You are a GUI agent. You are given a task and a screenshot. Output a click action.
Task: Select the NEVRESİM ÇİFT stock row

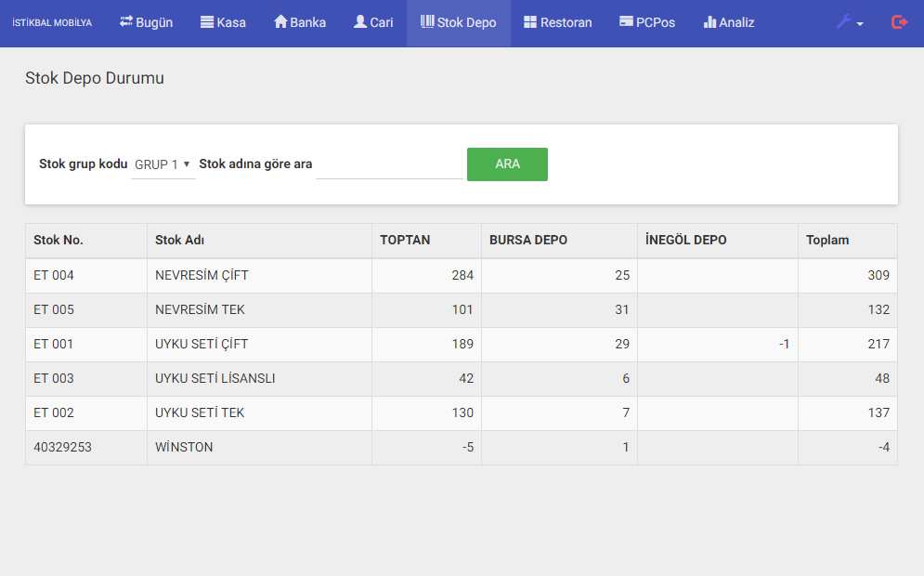point(202,276)
